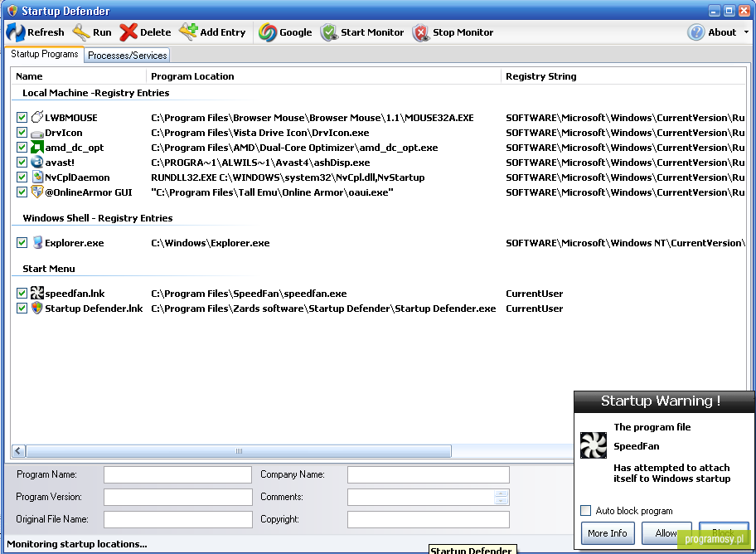
Task: Click the About question mark icon
Action: [x=695, y=32]
